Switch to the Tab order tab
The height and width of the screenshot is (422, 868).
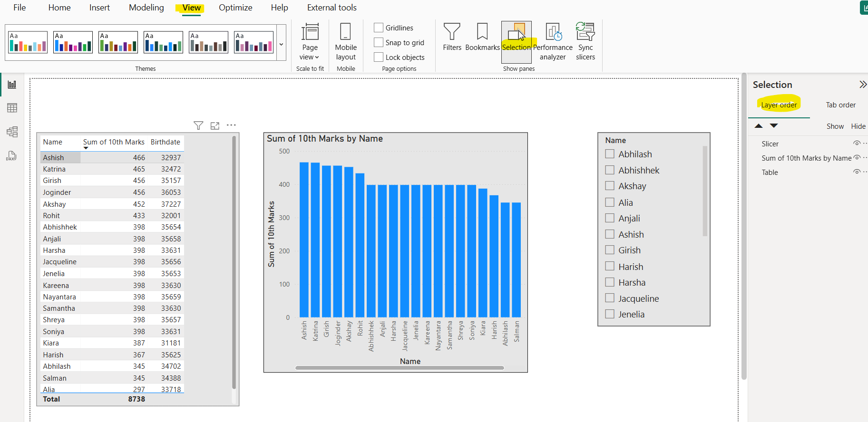(x=840, y=105)
